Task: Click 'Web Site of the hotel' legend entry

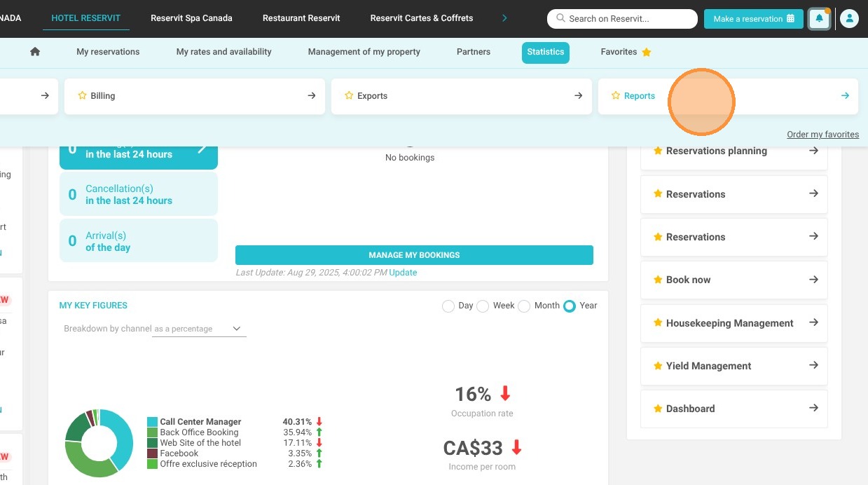Action: [200, 443]
